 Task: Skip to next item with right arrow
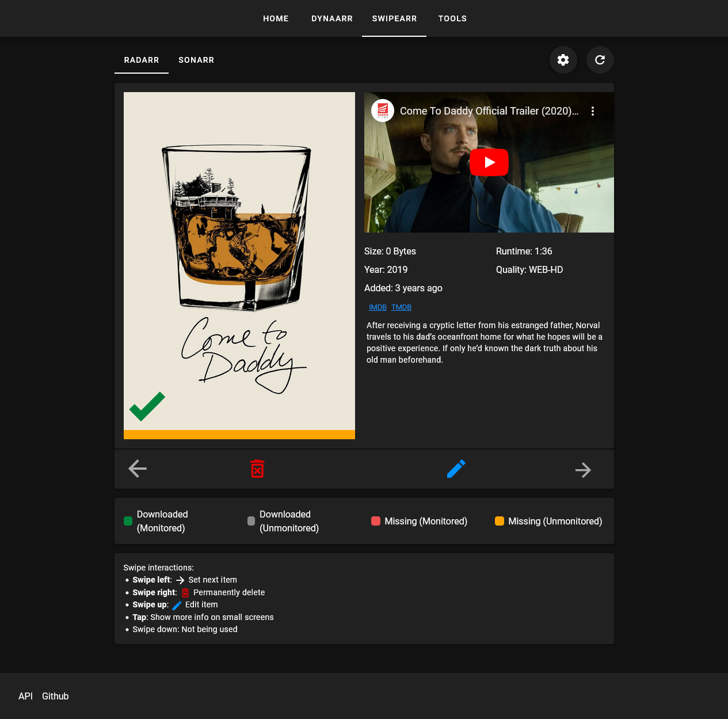pos(583,470)
